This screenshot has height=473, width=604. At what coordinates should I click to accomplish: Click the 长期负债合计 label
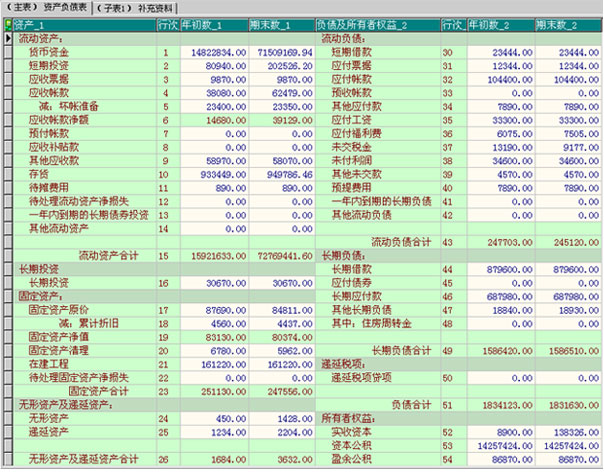tap(401, 351)
